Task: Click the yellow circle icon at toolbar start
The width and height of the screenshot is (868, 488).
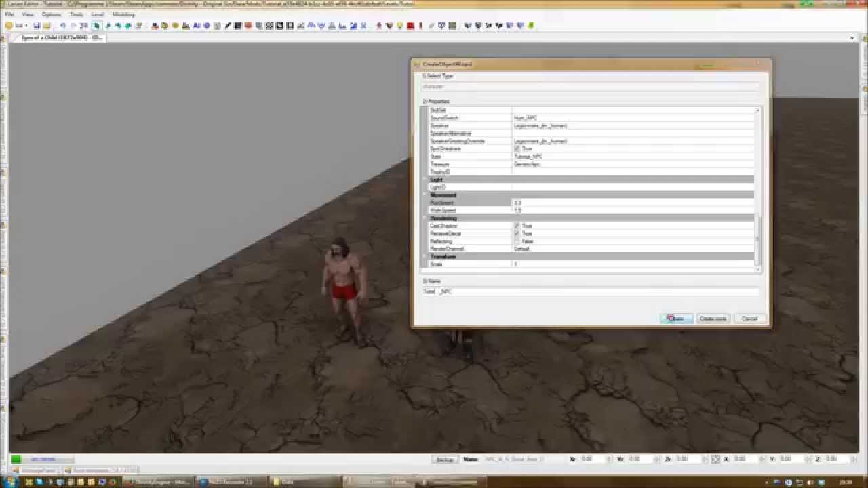Action: tap(9, 26)
